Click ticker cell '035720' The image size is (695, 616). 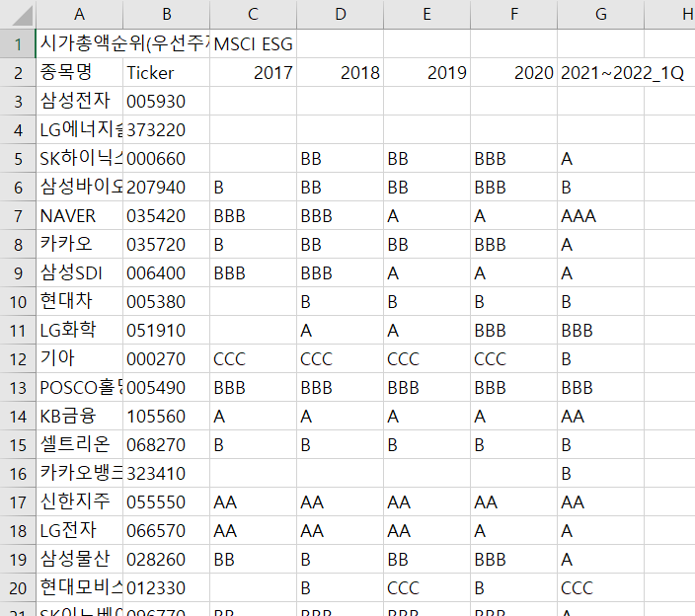pyautogui.click(x=166, y=244)
